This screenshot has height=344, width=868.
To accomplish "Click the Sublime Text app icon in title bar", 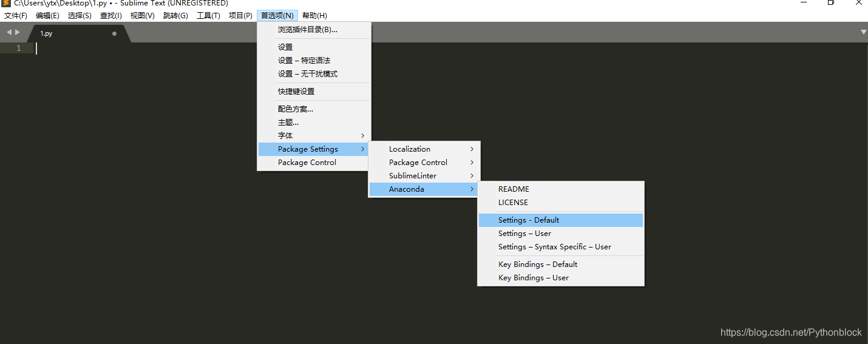I will tap(6, 3).
